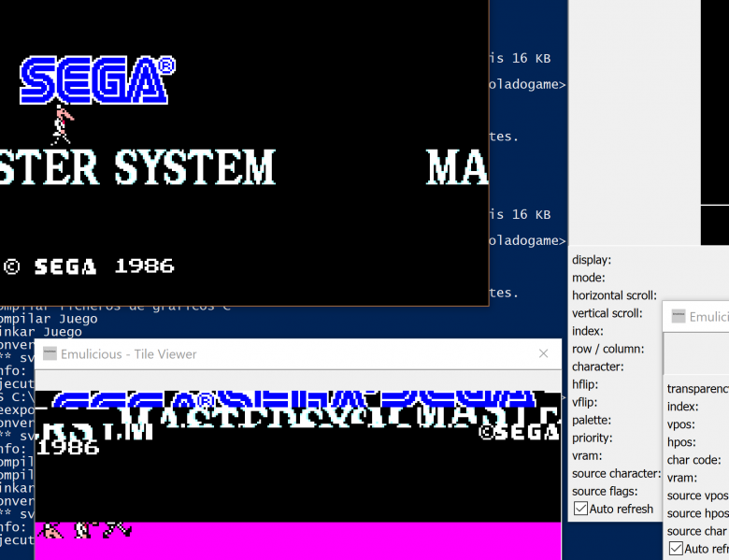Select the 'vpos:' label in sprite panel

click(x=680, y=424)
